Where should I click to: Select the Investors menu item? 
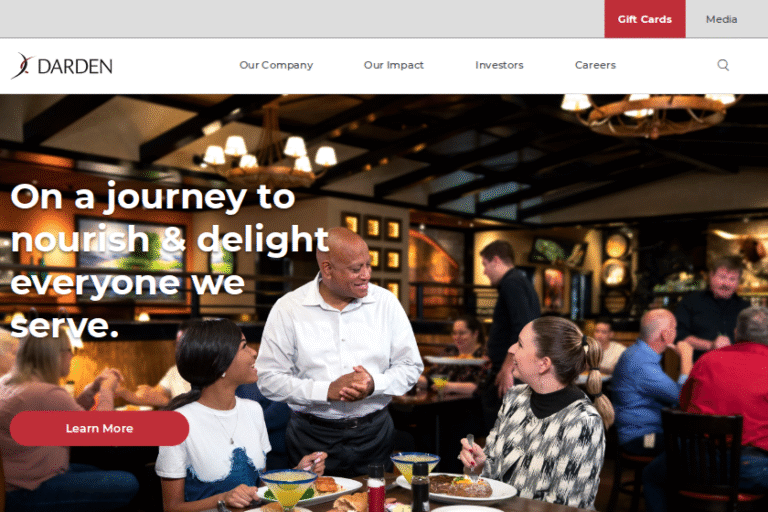(499, 65)
